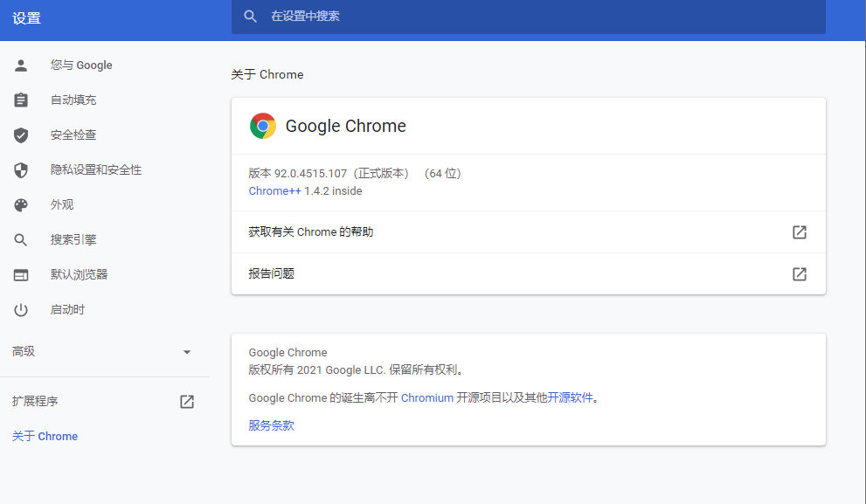
Task: Click the 设置 title in the header
Action: [x=26, y=18]
